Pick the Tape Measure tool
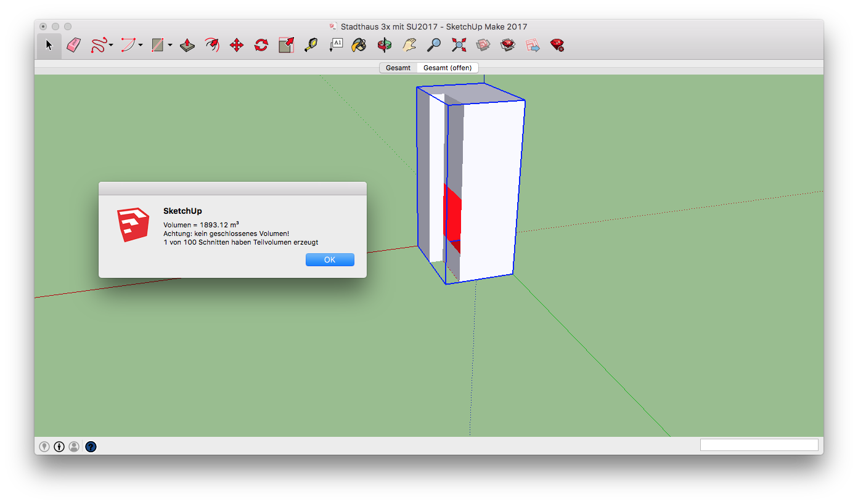Viewport: 858px width, 504px height. click(x=311, y=45)
